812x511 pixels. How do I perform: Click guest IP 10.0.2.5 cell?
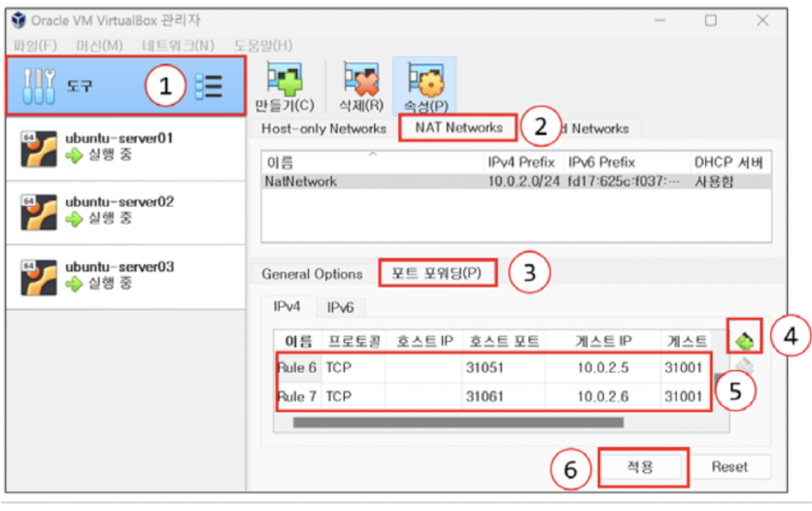point(603,367)
